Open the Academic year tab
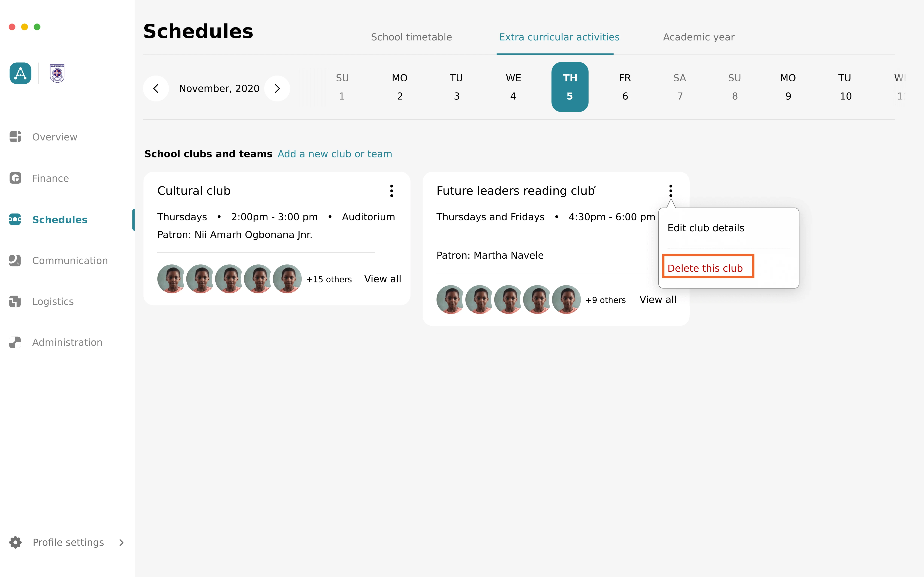 click(x=699, y=37)
